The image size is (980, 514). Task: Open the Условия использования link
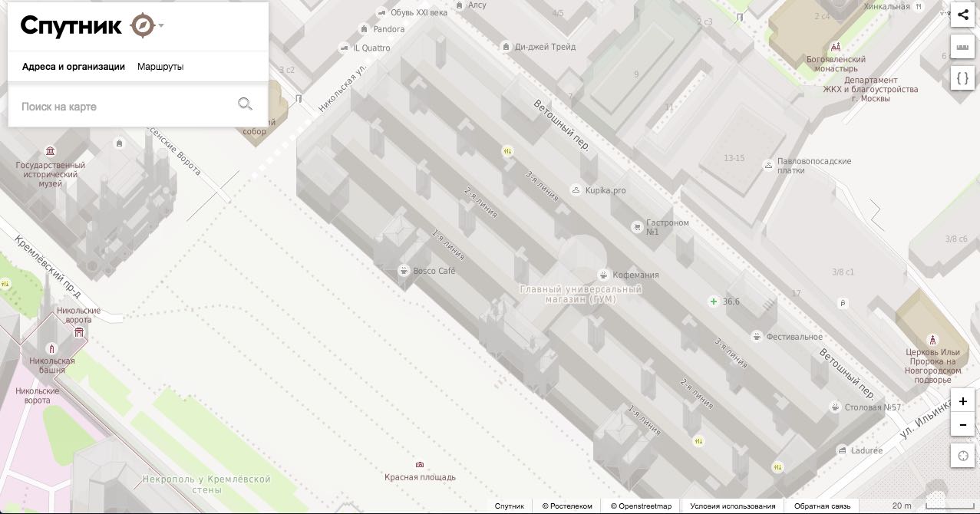[x=733, y=506]
